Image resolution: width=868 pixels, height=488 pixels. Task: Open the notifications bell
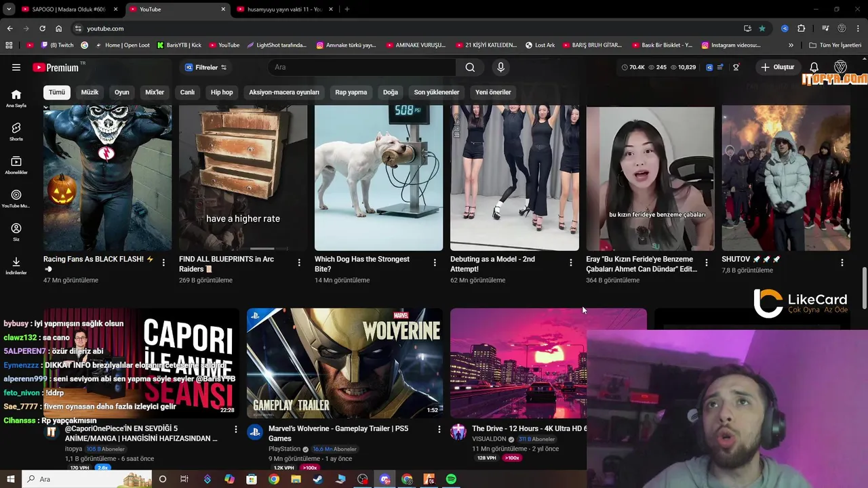tap(814, 67)
